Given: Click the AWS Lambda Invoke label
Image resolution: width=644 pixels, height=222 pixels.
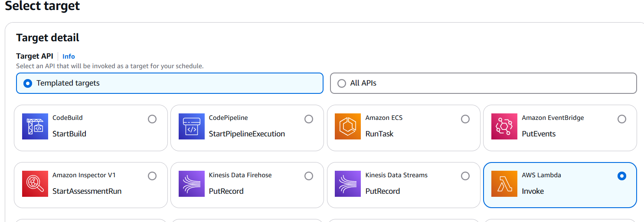Looking at the screenshot, I should 533,191.
